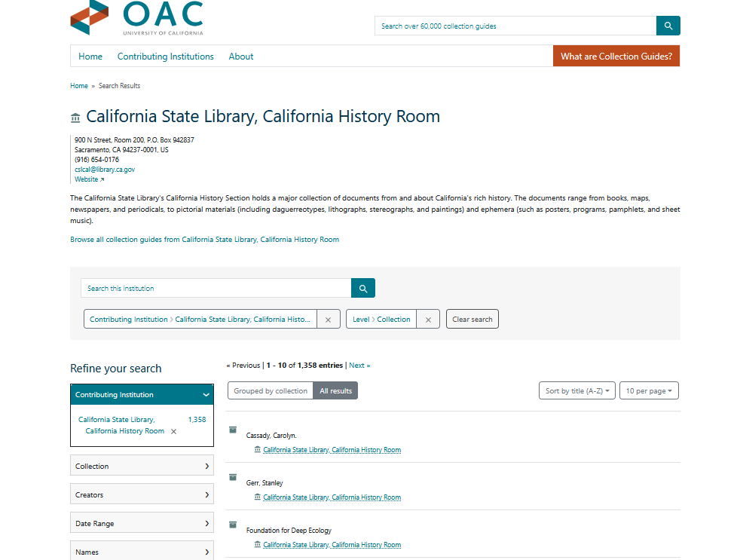
Task: Open the About nav item
Action: (x=240, y=57)
